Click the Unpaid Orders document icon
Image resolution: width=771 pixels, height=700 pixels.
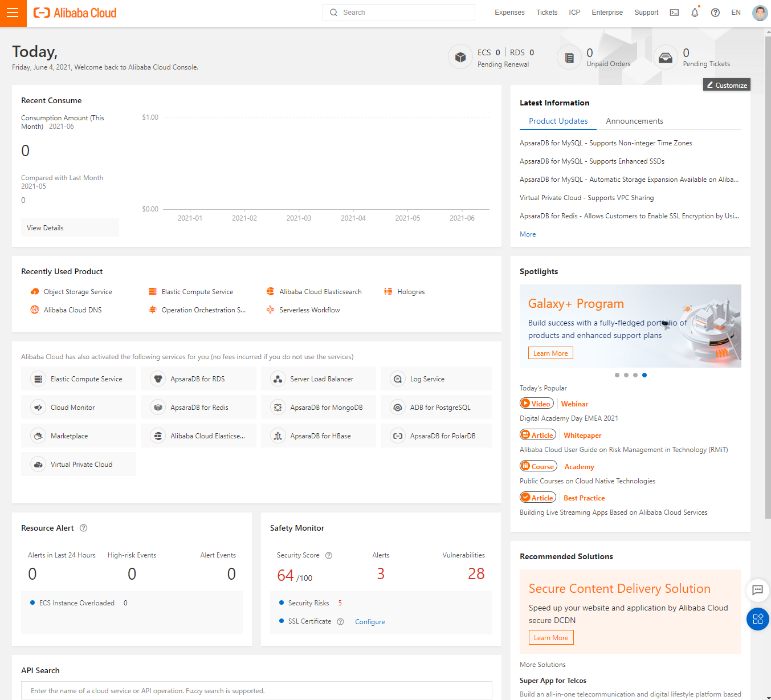569,57
